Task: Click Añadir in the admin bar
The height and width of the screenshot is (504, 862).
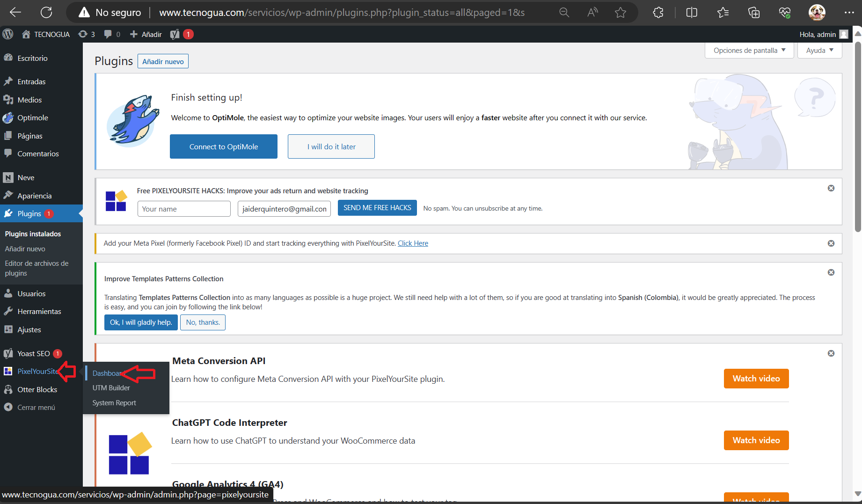Action: [146, 34]
